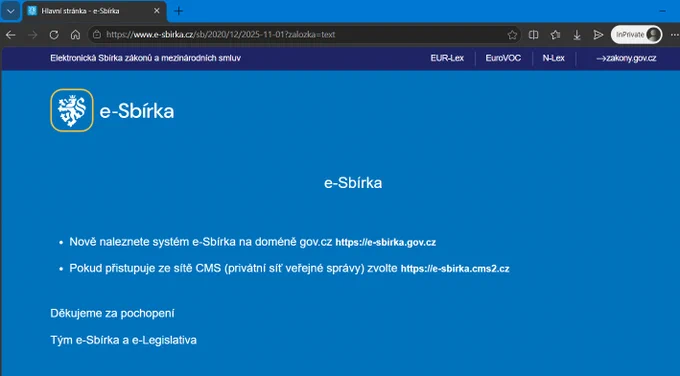Click the e-sbirka.cz address bar URL
Screen dimensions: 680x376
tap(221, 34)
